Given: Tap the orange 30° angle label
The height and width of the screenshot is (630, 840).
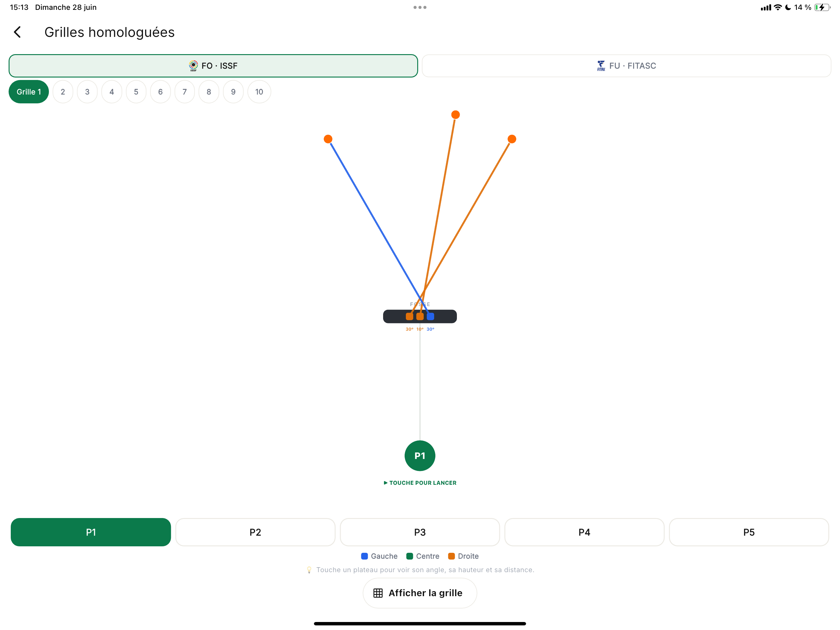Looking at the screenshot, I should tap(409, 329).
